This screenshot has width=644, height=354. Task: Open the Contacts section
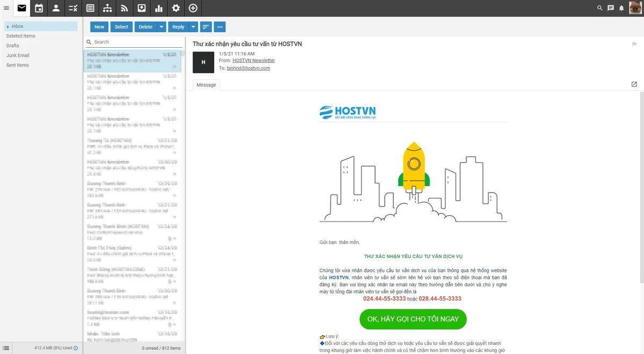(56, 8)
